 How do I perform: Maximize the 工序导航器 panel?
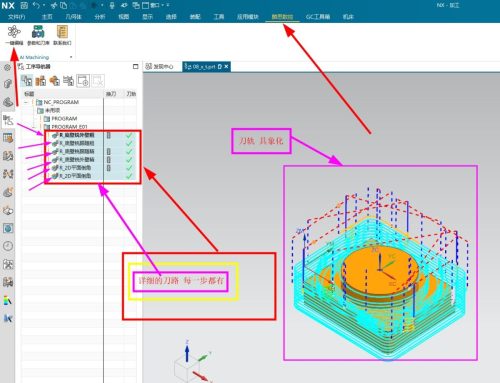point(135,66)
